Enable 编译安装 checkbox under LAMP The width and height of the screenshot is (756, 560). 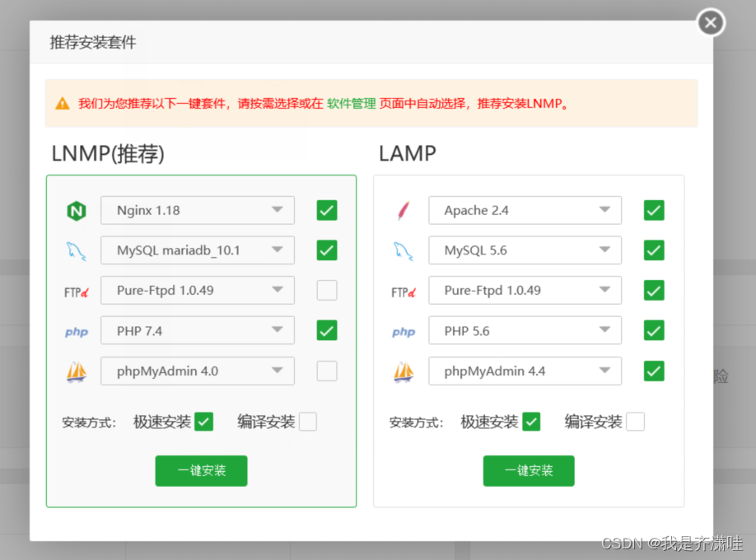(635, 422)
